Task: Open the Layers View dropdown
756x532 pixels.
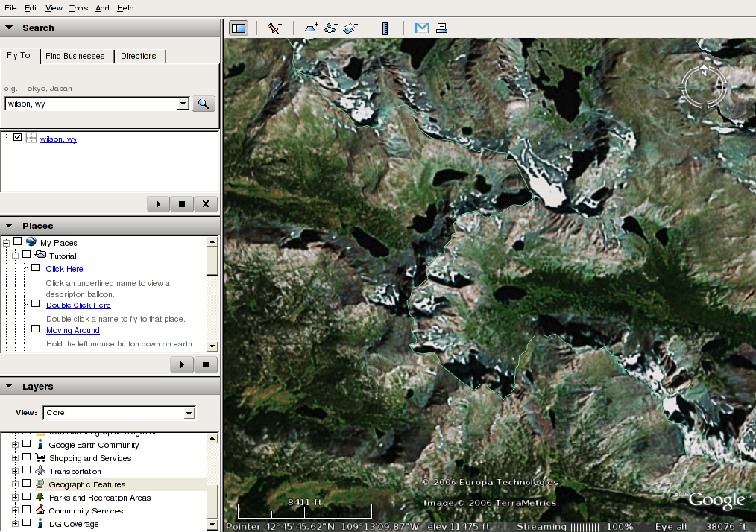Action: pyautogui.click(x=189, y=413)
